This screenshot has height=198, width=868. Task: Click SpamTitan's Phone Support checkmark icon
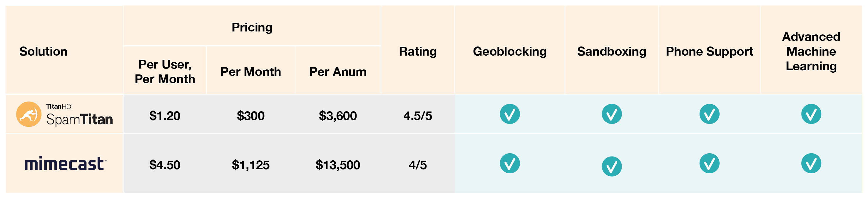709,114
